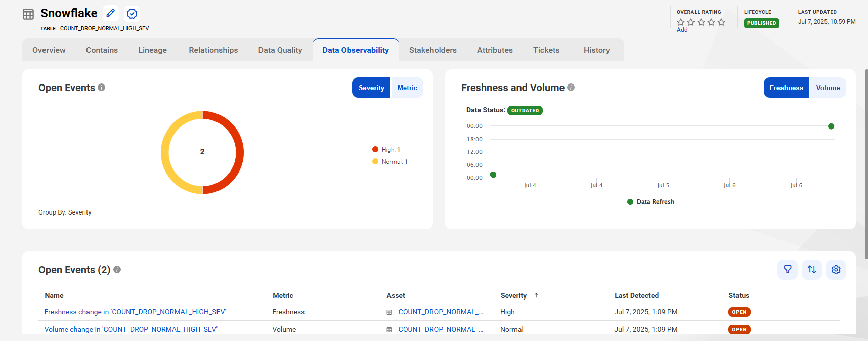Screen dimensions: 868x341
Task: Click the table icon in Volume event row
Action: (x=389, y=330)
